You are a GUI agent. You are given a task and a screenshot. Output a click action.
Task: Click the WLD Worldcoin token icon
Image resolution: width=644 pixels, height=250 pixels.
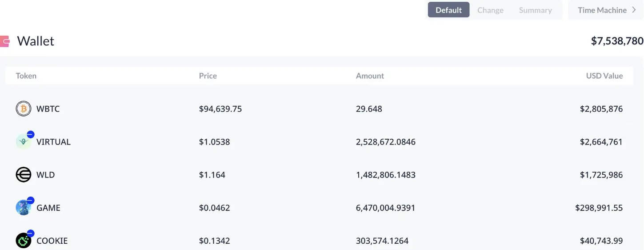(x=24, y=175)
